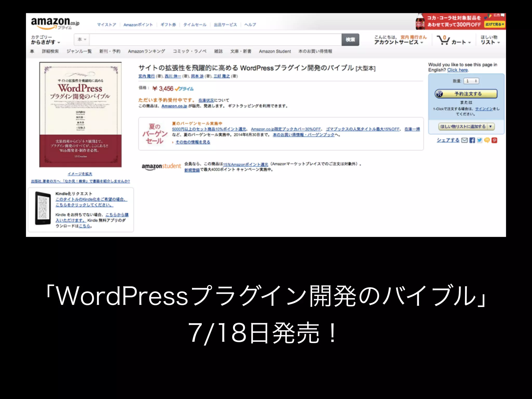
Task: Click the 15%Amazonポイント還元 link
Action: coord(245,164)
